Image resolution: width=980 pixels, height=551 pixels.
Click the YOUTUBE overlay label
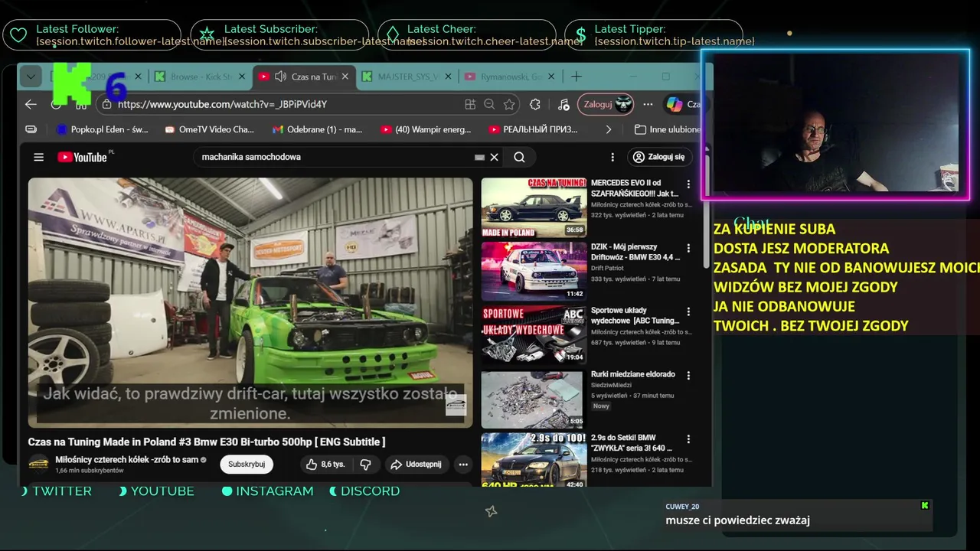162,491
